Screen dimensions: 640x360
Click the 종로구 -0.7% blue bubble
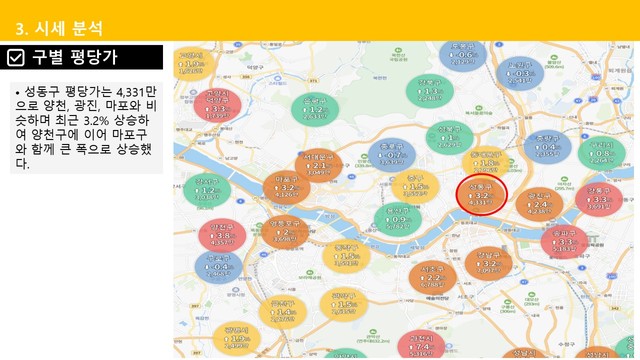click(x=392, y=155)
